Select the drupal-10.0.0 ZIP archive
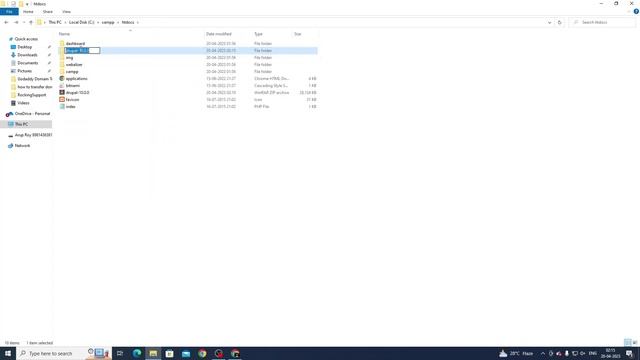640x360 pixels. pos(77,93)
